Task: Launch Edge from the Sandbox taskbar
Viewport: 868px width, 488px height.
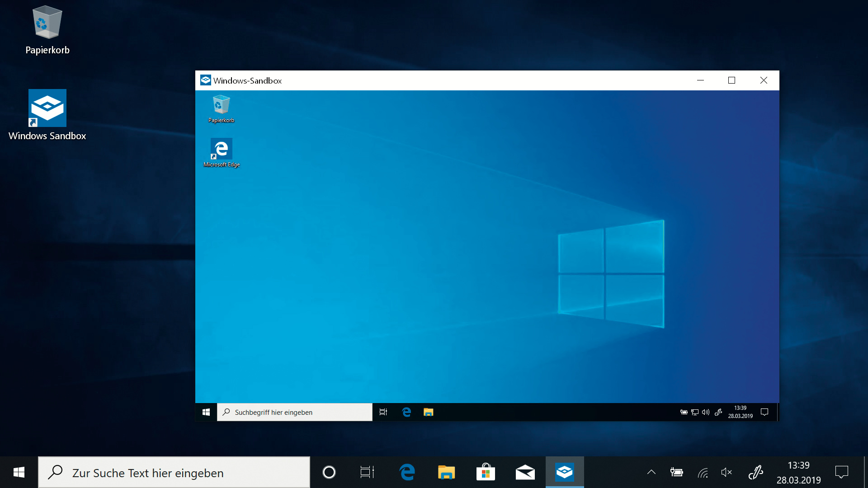Action: pyautogui.click(x=406, y=412)
